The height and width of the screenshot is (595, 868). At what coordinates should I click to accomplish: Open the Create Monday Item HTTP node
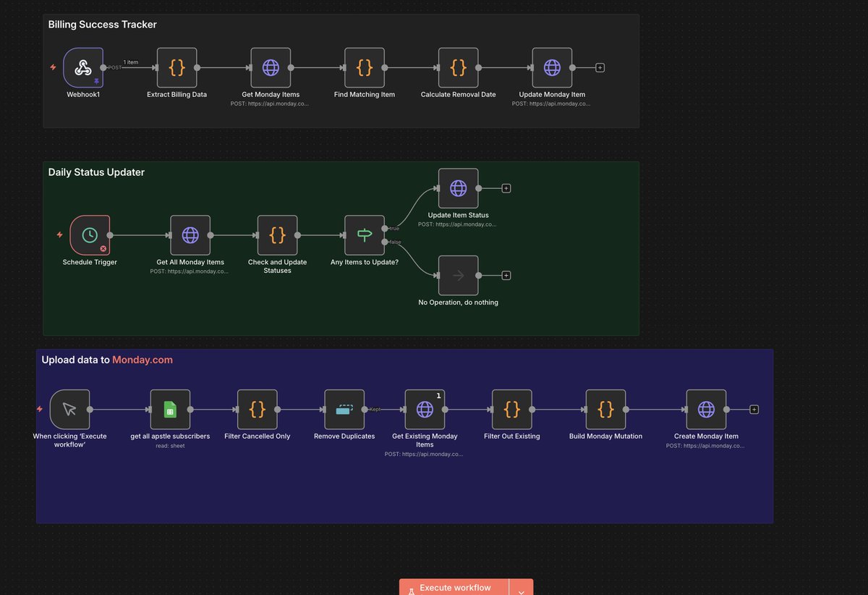click(x=705, y=409)
